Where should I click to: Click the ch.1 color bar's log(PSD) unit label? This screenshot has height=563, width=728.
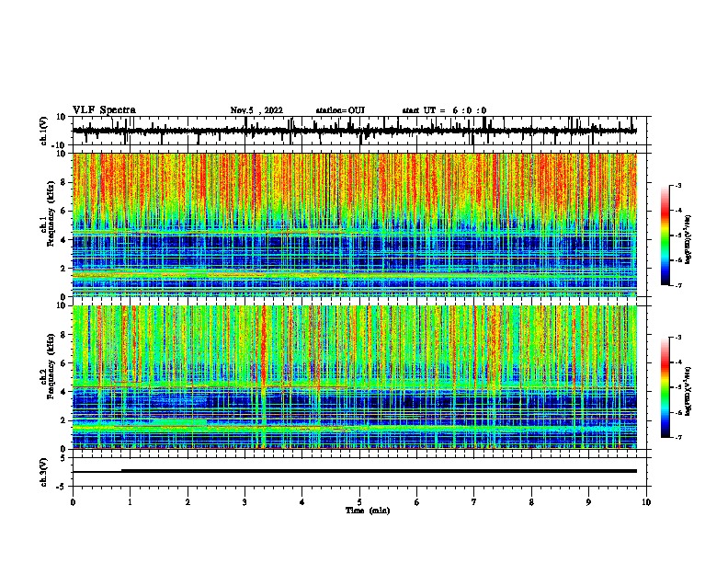point(688,239)
